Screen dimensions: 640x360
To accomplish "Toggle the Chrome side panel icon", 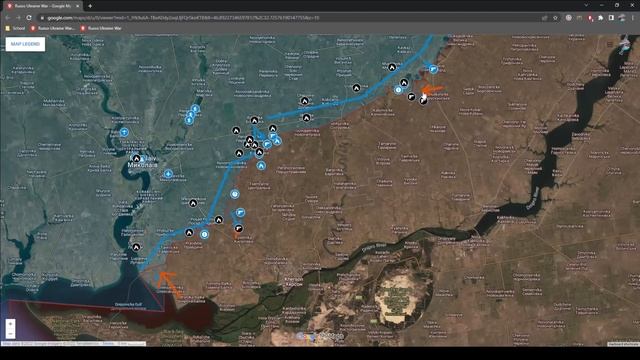I will pyautogui.click(x=611, y=18).
